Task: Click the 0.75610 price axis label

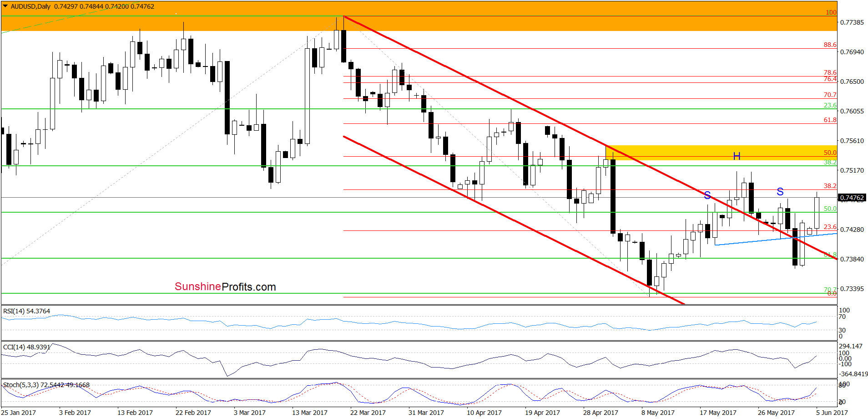Action: click(x=852, y=141)
